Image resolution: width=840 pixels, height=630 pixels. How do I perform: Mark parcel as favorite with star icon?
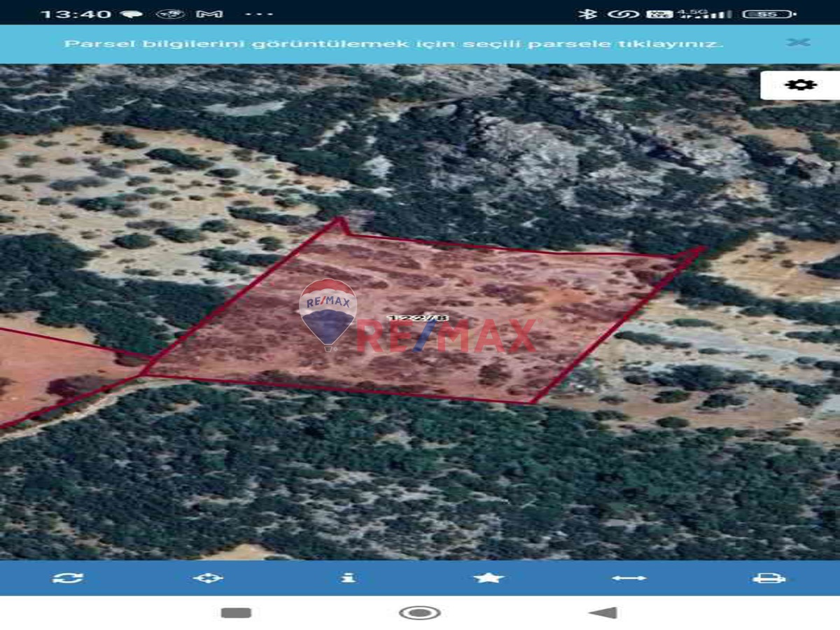489,577
